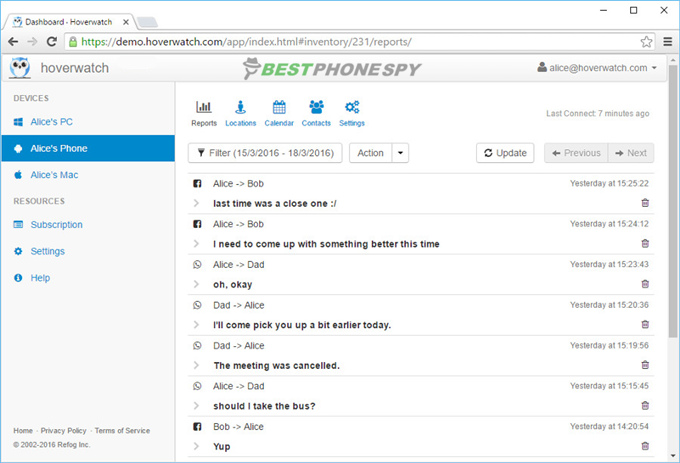Switch to Dashboard - Hoverwatch browser tab

tap(69, 22)
